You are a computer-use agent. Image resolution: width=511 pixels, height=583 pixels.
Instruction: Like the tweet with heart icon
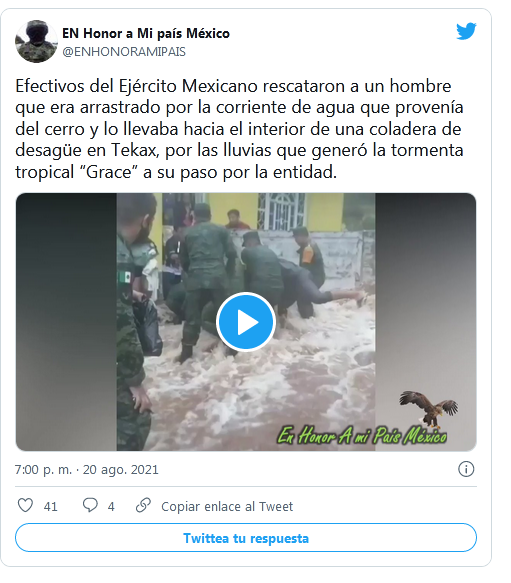coord(25,505)
